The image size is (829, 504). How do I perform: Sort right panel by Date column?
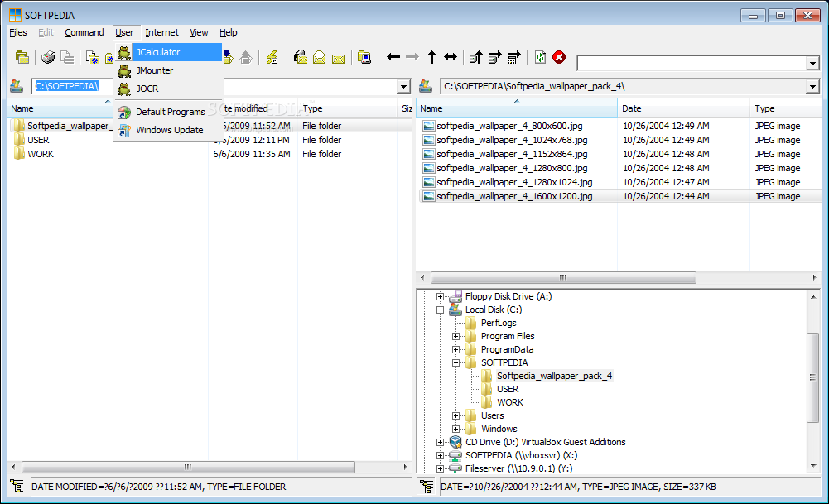[684, 108]
